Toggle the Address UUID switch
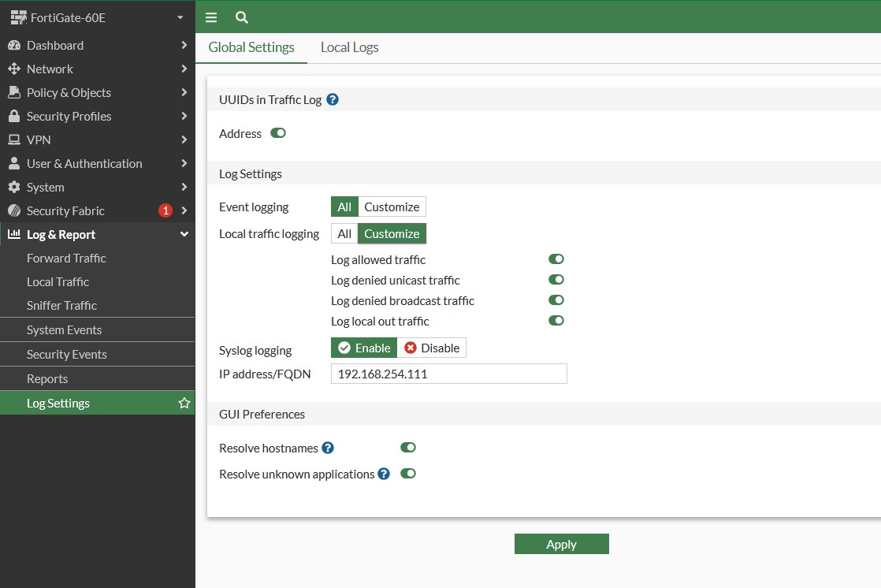 (278, 133)
